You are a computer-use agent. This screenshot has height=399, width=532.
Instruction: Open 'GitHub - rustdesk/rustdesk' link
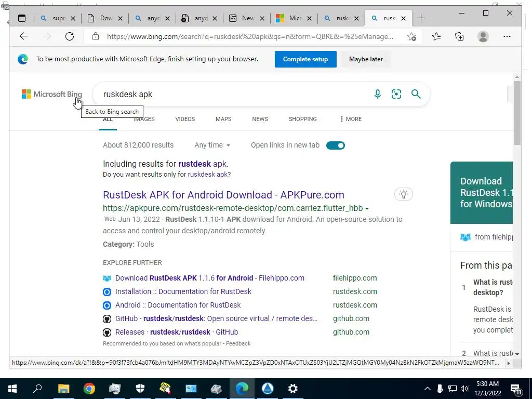[x=217, y=318]
